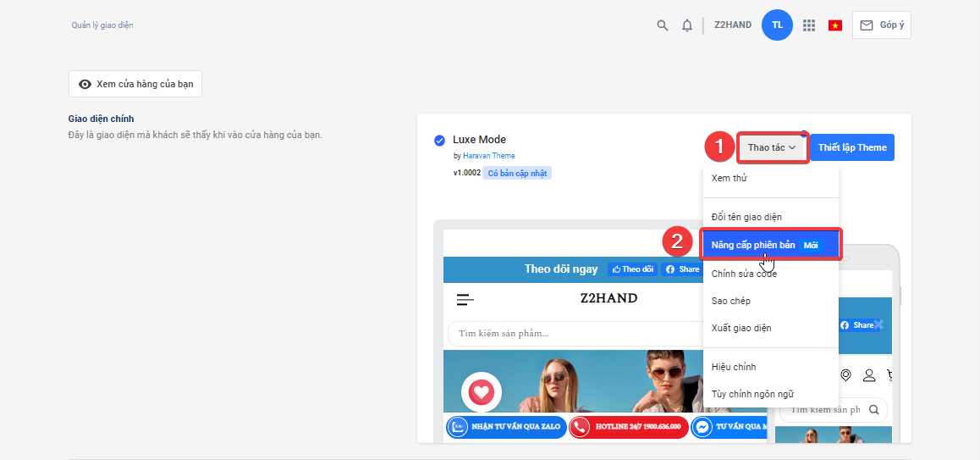The width and height of the screenshot is (980, 460).
Task: Click the heart icon in preview banner
Action: 482,392
